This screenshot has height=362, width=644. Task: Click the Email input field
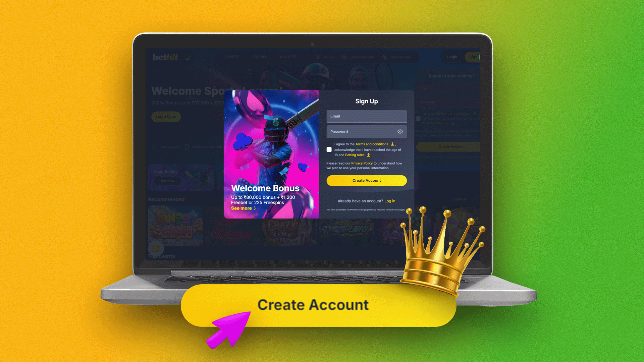tap(367, 116)
